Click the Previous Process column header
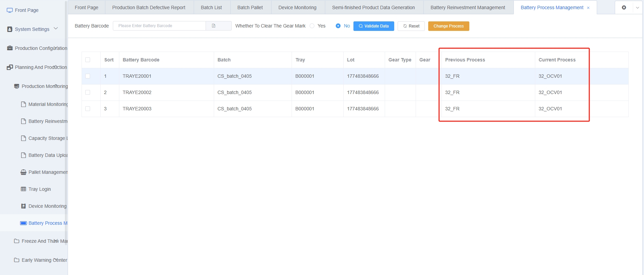The image size is (644, 275). point(465,60)
